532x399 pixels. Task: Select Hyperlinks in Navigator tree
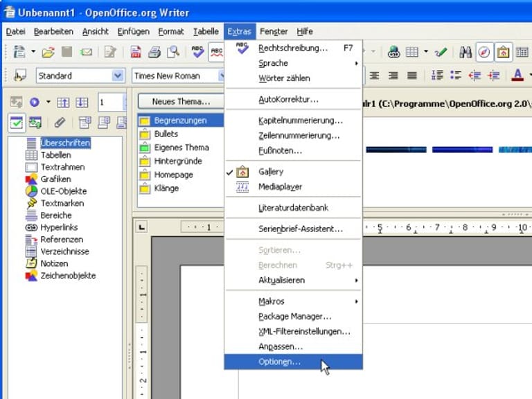(x=59, y=227)
